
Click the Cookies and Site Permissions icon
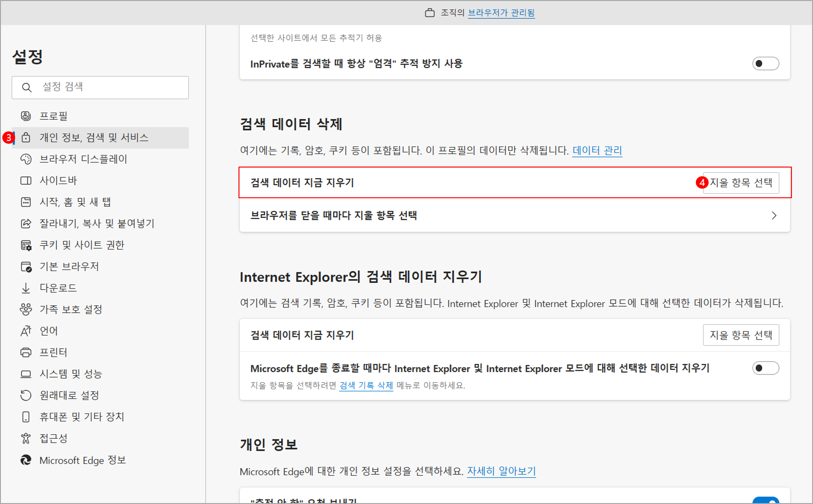[26, 245]
